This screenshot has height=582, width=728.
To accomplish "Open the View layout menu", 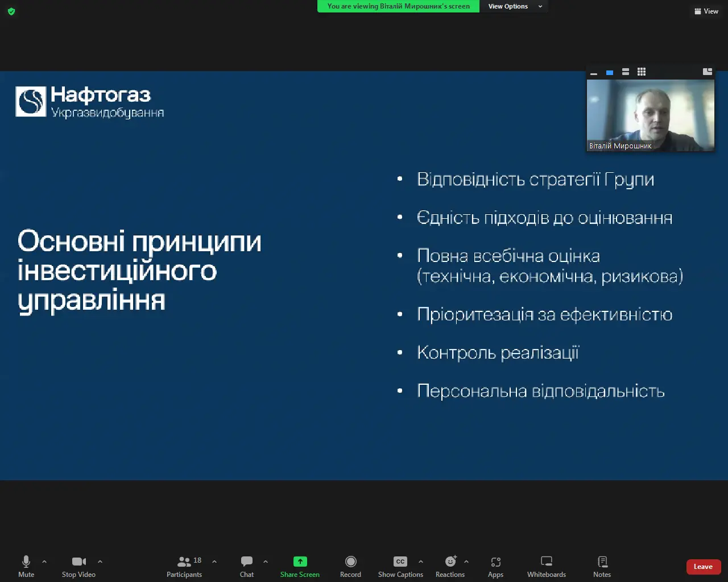I will click(706, 11).
